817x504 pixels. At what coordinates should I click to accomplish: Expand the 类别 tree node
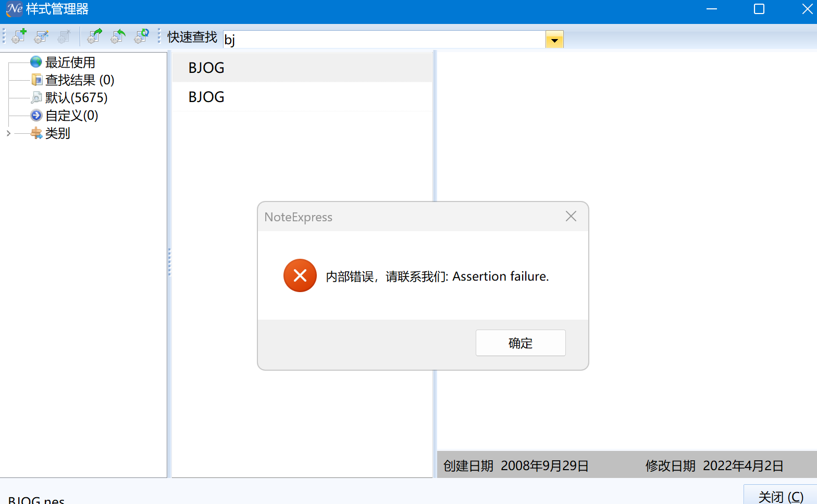[8, 133]
